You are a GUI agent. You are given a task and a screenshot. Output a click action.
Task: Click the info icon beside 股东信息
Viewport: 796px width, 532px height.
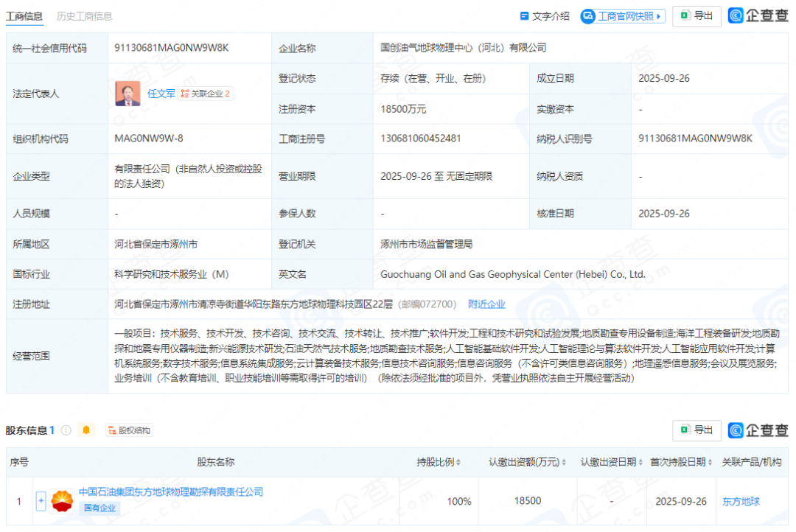pyautogui.click(x=66, y=430)
